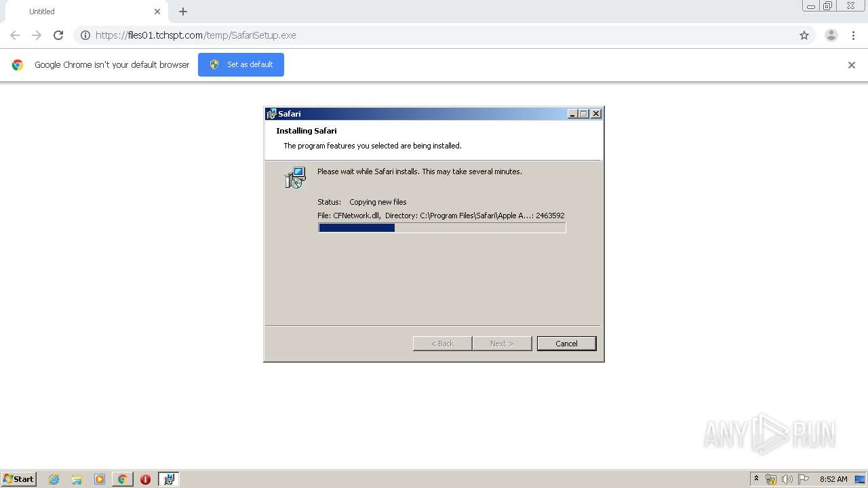Click the setup computer icon in installer
Screen dimensions: 868x488
click(x=295, y=178)
